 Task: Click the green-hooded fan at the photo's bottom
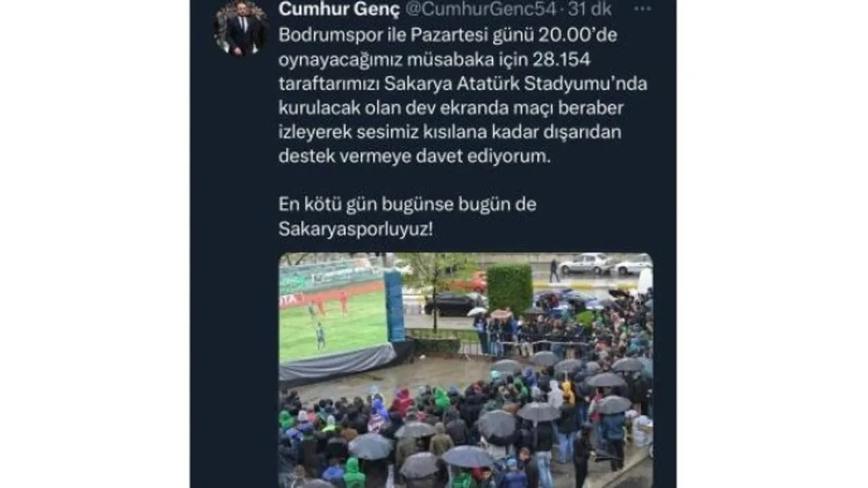pos(353,474)
